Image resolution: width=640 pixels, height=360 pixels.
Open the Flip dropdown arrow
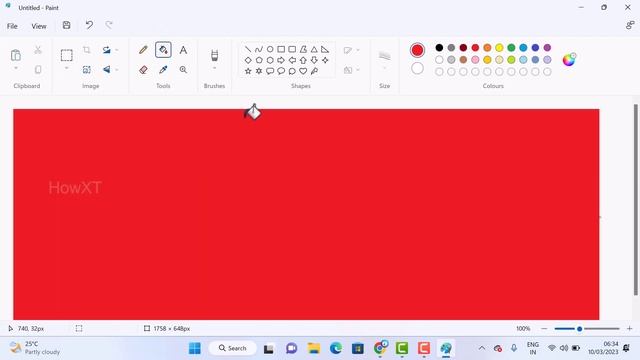click(x=117, y=70)
